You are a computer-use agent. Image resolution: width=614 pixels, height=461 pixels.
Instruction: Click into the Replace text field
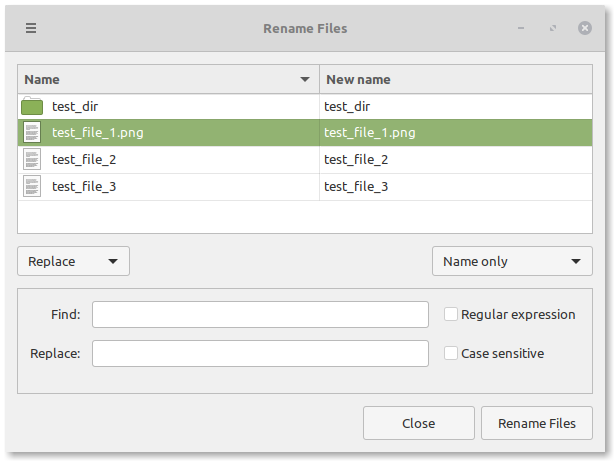coord(260,353)
